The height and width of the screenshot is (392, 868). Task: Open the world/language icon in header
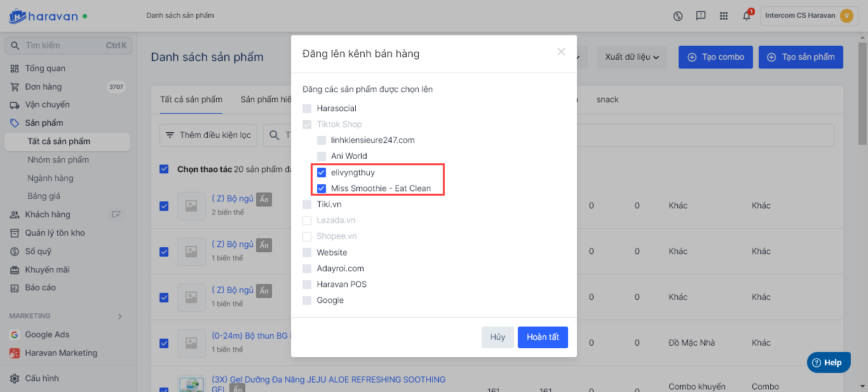tap(678, 16)
